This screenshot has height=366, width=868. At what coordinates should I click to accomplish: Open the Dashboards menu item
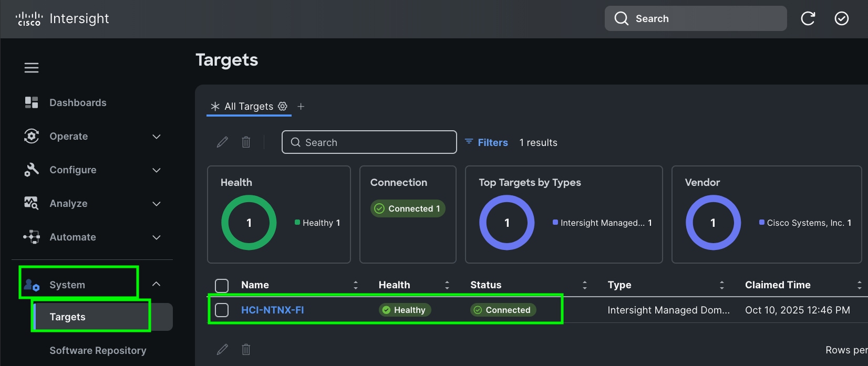click(78, 103)
